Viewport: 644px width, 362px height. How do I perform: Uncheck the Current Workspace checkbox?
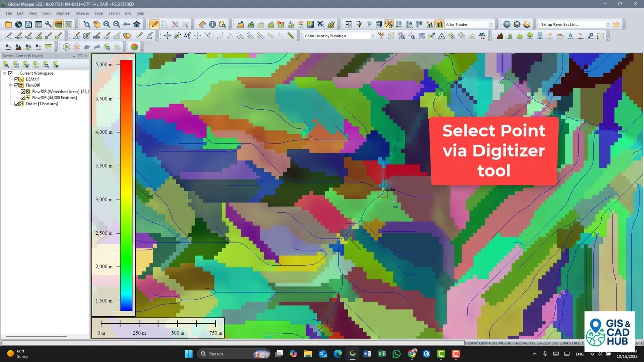click(x=10, y=73)
